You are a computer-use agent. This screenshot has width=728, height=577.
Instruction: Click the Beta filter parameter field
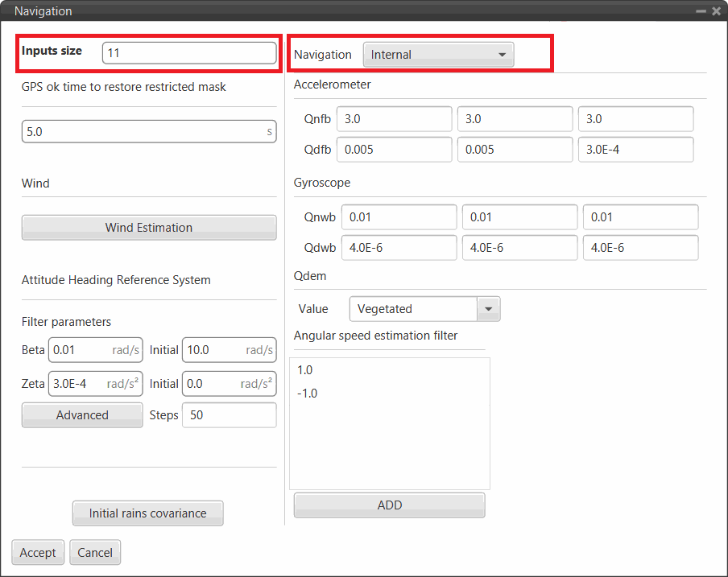(x=79, y=350)
